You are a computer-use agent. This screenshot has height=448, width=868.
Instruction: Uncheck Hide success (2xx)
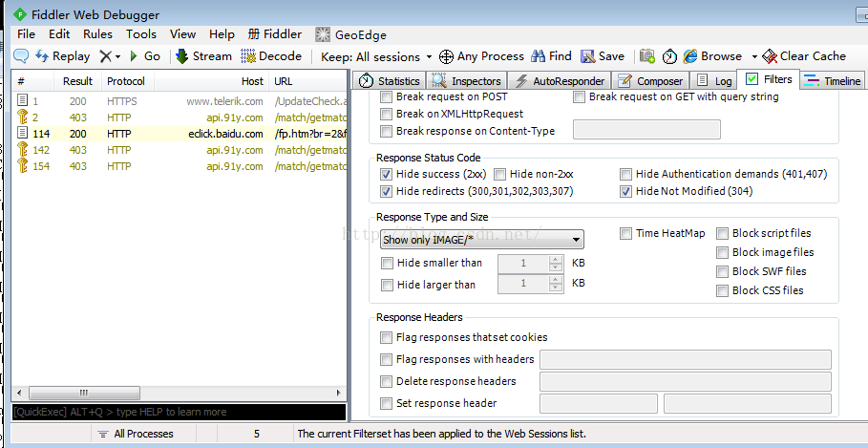coord(386,175)
